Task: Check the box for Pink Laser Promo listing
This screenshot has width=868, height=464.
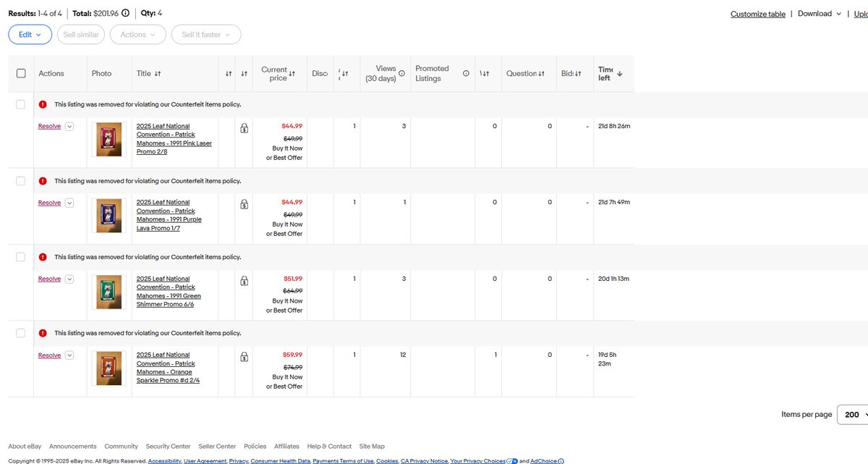Action: pyautogui.click(x=20, y=104)
